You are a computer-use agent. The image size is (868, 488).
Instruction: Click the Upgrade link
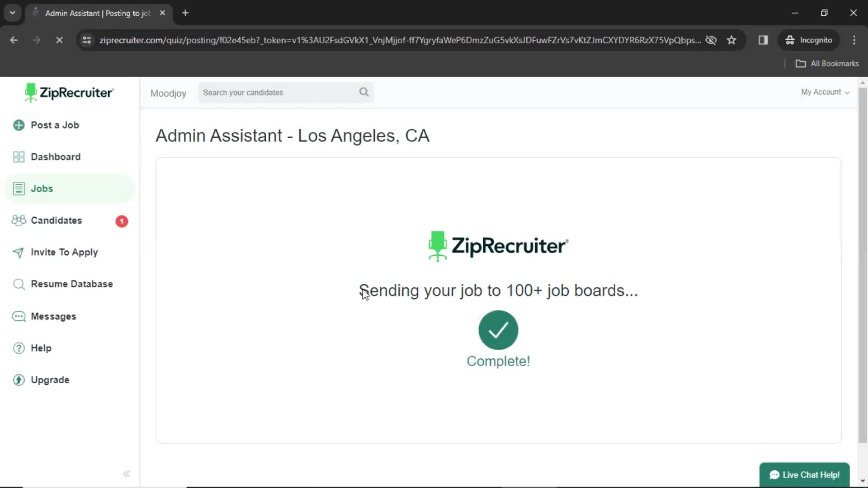pos(49,380)
